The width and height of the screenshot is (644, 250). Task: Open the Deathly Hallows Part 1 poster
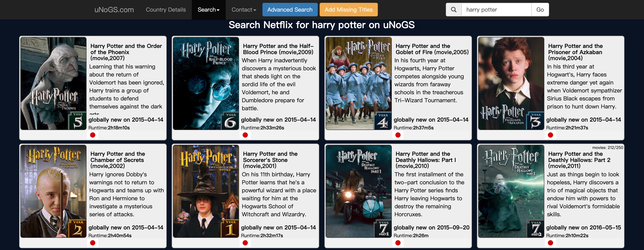[x=358, y=191]
